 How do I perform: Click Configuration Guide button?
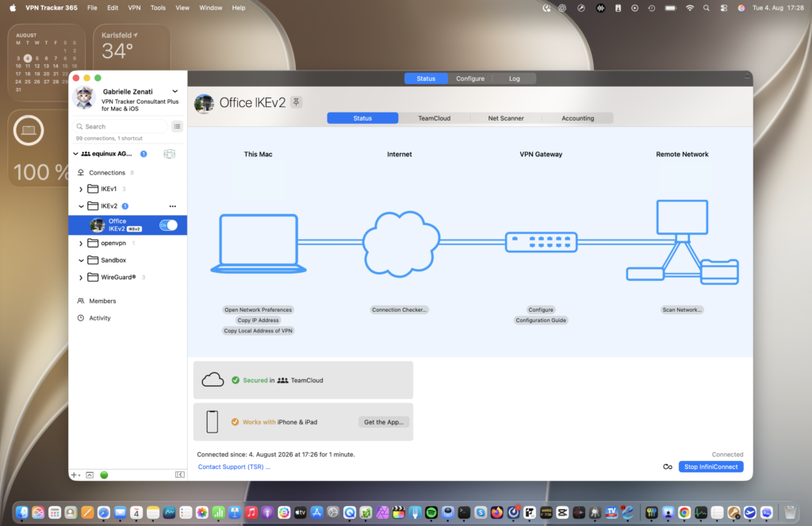pos(541,321)
